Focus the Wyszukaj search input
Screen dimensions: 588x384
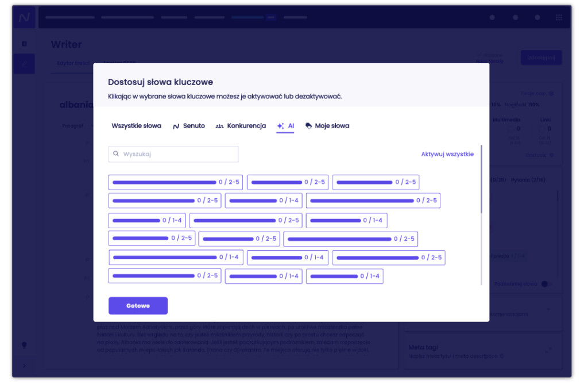[x=178, y=154]
